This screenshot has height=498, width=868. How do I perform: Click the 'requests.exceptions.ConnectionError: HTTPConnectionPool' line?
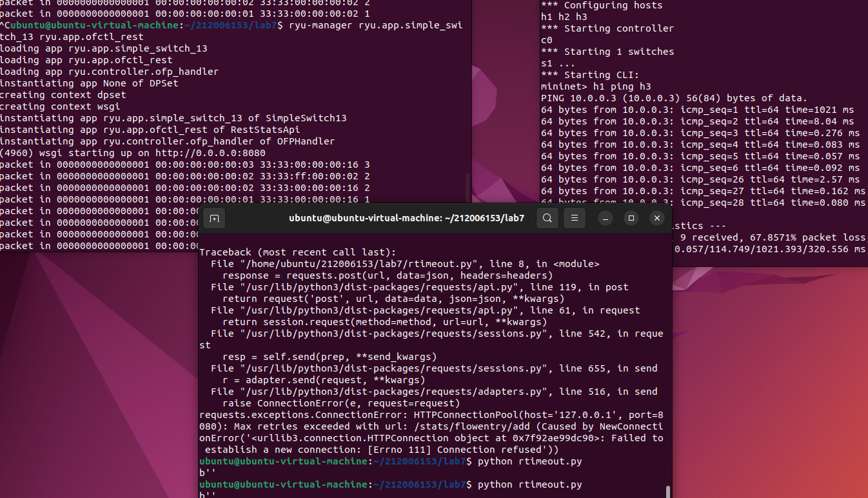(x=431, y=415)
